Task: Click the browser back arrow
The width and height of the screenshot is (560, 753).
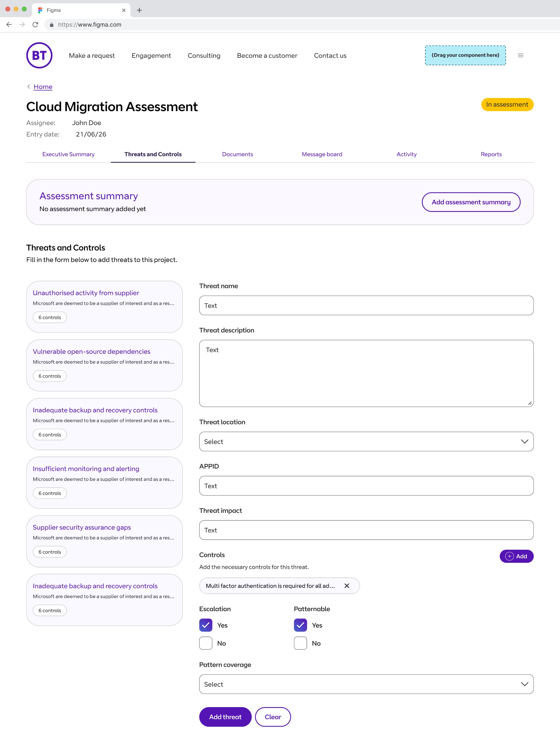Action: tap(9, 24)
